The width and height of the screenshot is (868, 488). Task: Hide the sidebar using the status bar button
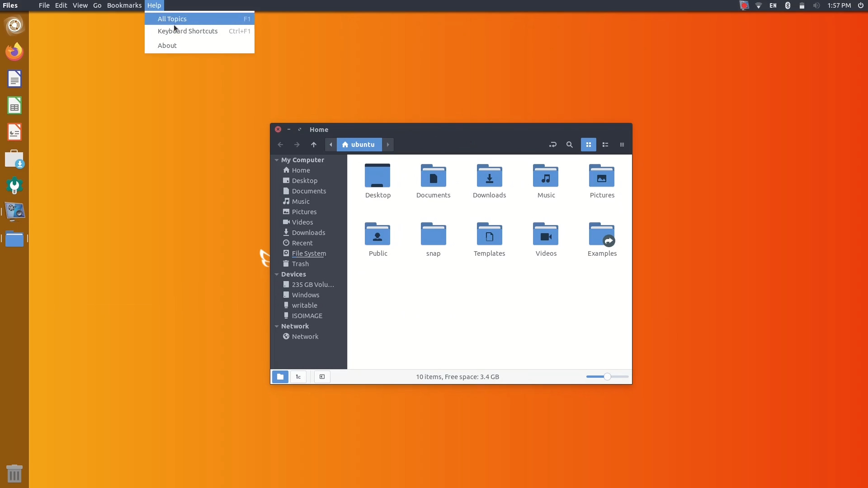click(x=321, y=376)
